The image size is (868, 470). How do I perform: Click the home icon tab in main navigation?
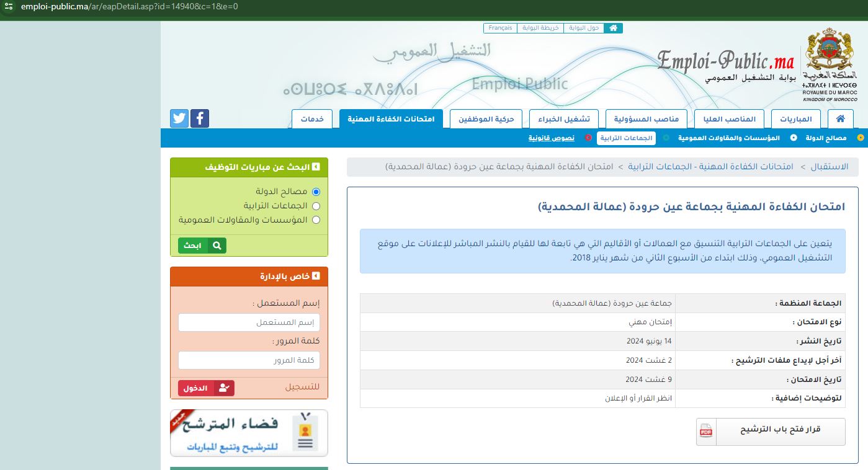[840, 119]
